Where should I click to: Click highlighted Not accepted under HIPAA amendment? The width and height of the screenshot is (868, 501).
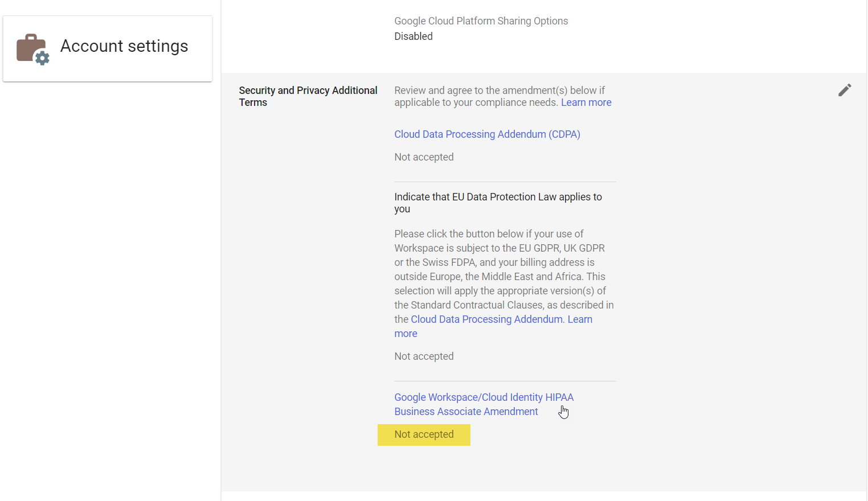click(424, 434)
